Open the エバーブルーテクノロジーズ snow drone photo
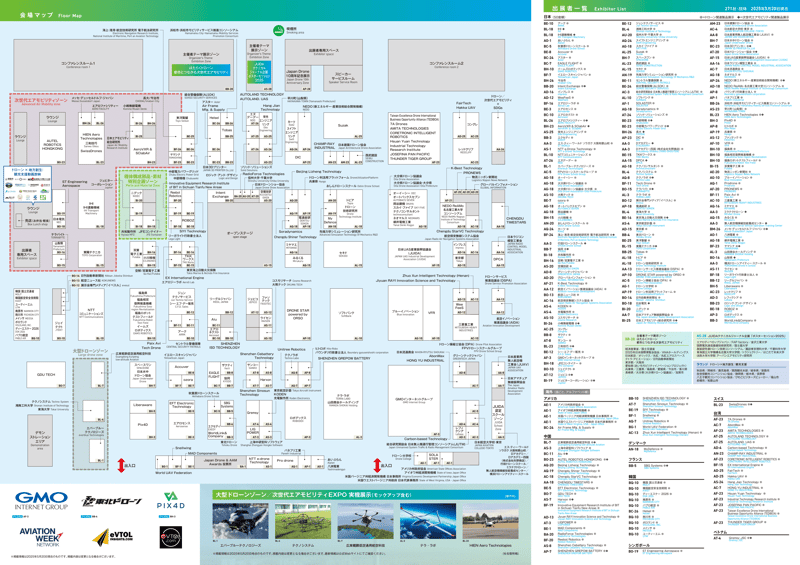 click(x=239, y=522)
